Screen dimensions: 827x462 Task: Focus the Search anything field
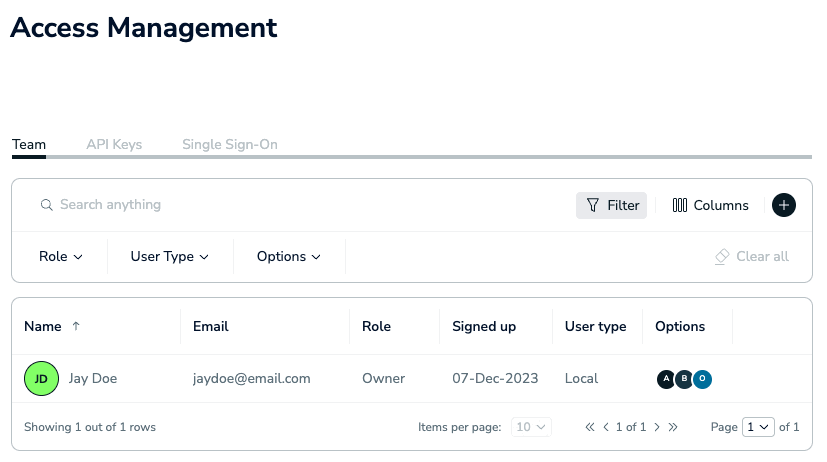[200, 205]
